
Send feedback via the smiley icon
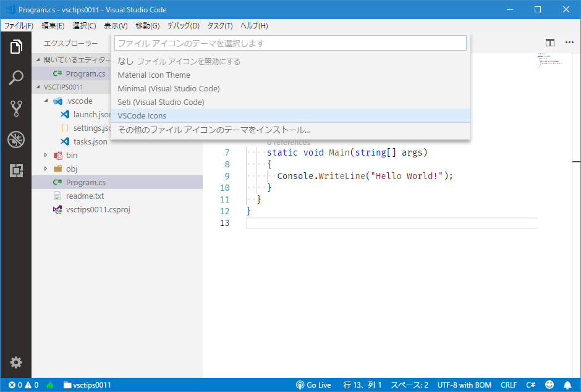pyautogui.click(x=549, y=385)
